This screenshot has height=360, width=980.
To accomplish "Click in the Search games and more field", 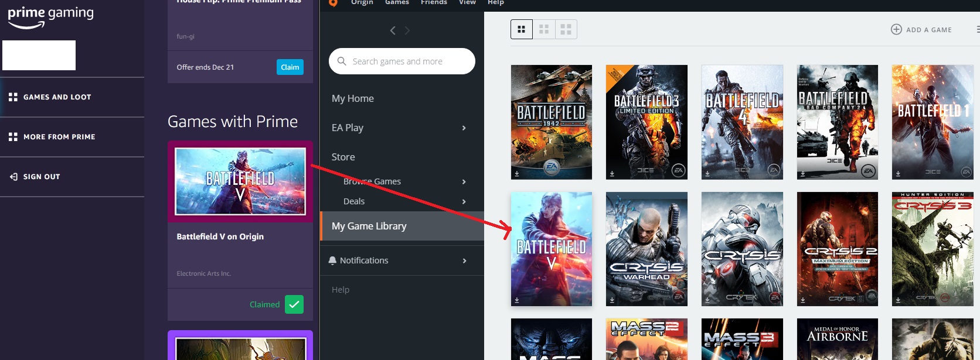I will pyautogui.click(x=402, y=61).
